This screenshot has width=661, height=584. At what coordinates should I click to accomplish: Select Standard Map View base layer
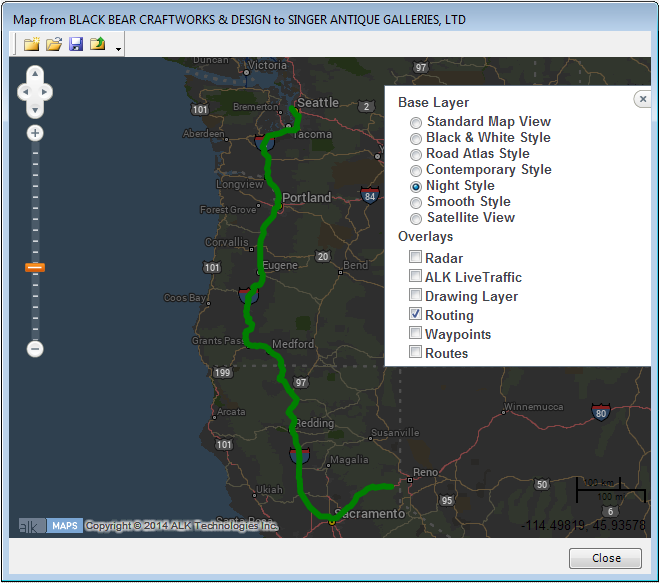click(416, 122)
